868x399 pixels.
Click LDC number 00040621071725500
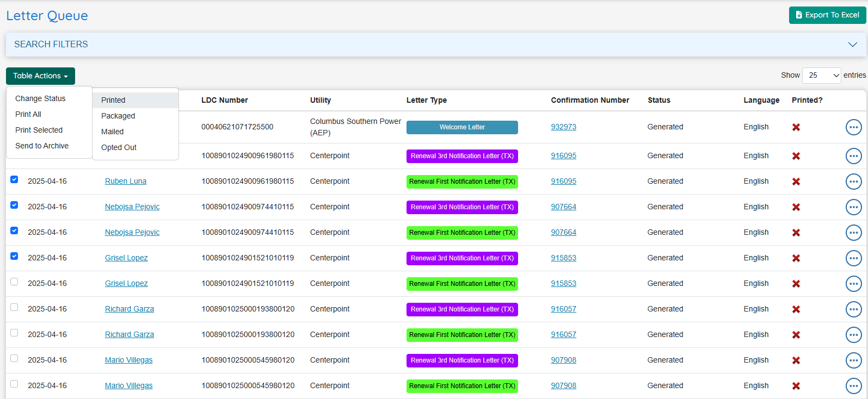click(237, 127)
